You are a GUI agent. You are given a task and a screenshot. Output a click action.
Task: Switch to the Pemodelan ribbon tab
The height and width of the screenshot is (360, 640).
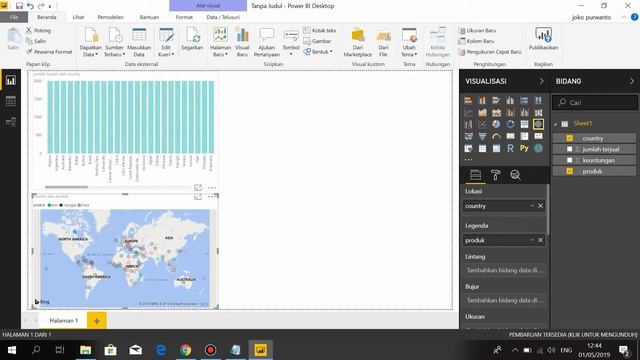click(x=110, y=17)
